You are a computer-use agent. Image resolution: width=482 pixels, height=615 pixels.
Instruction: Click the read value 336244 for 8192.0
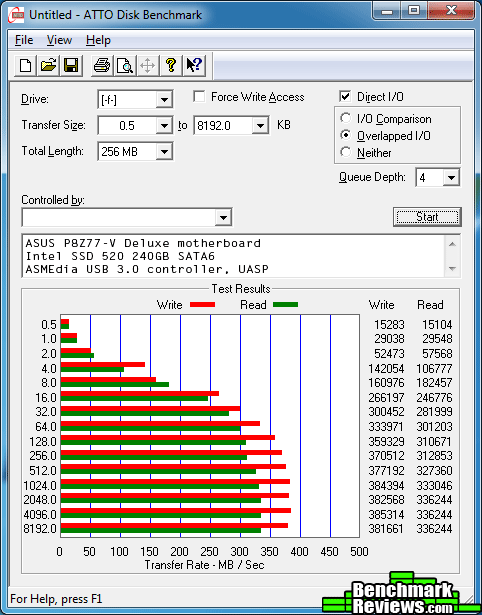click(x=434, y=529)
